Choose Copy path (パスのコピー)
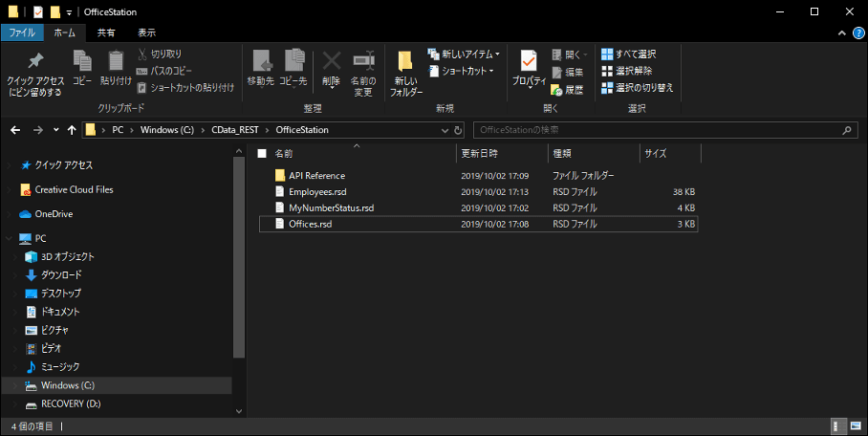 pyautogui.click(x=164, y=71)
